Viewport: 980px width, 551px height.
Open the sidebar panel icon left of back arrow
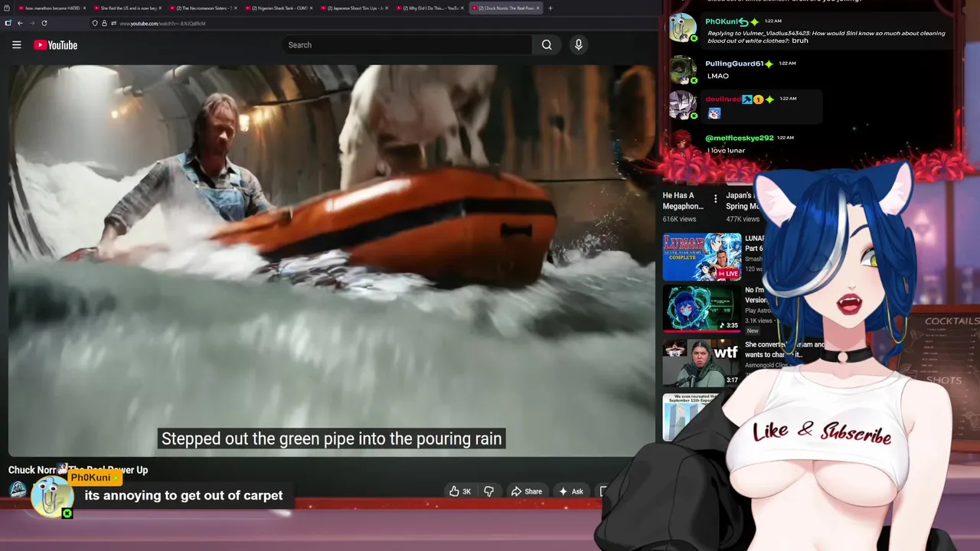[8, 23]
